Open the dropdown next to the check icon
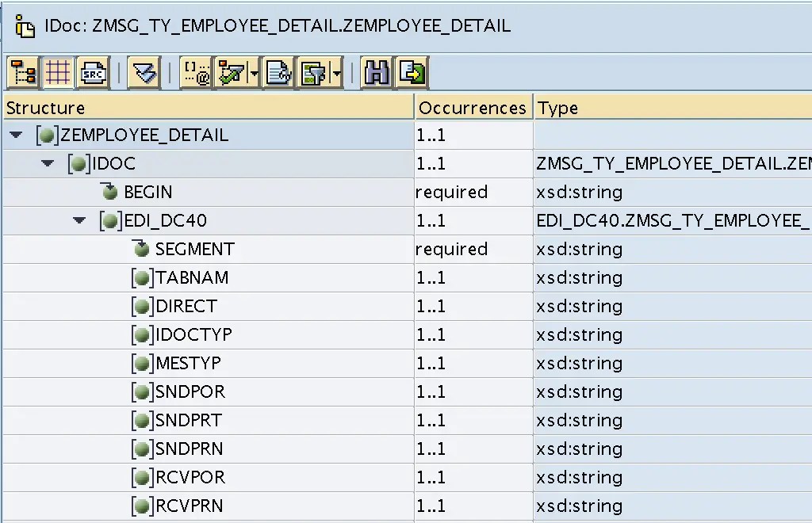The image size is (812, 523). click(254, 72)
